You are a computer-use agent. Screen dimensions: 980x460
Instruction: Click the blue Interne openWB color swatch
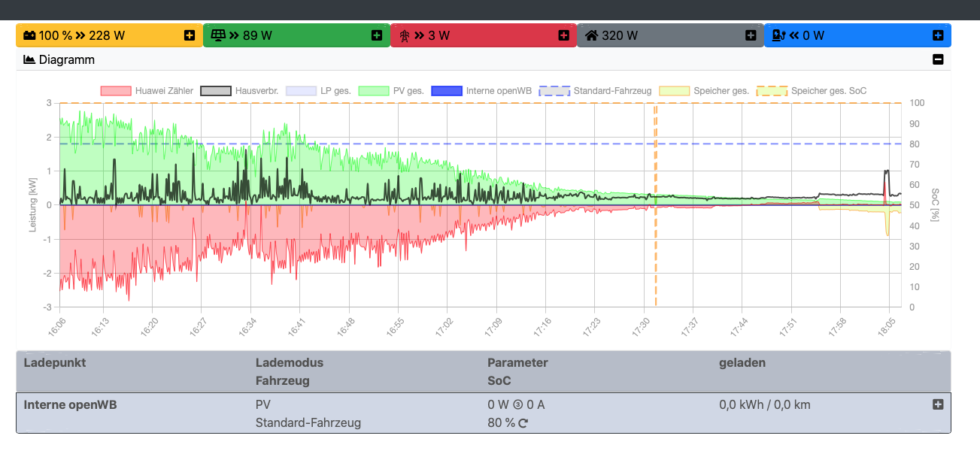(446, 91)
